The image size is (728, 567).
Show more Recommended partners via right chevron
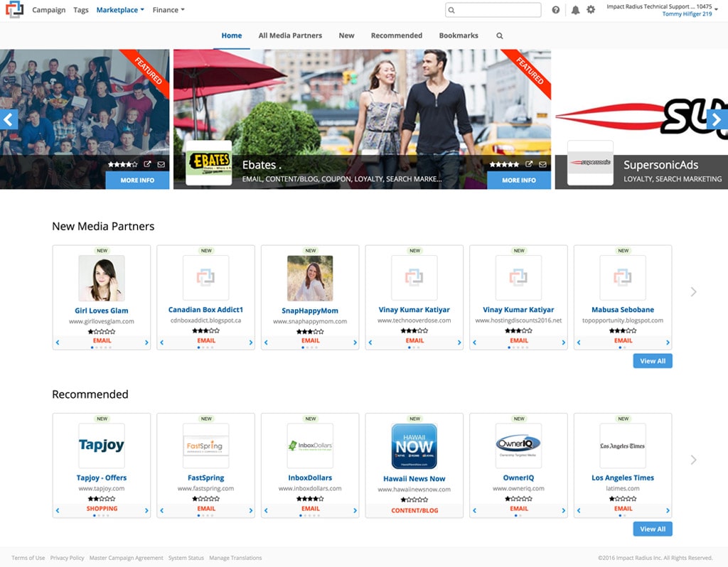693,460
